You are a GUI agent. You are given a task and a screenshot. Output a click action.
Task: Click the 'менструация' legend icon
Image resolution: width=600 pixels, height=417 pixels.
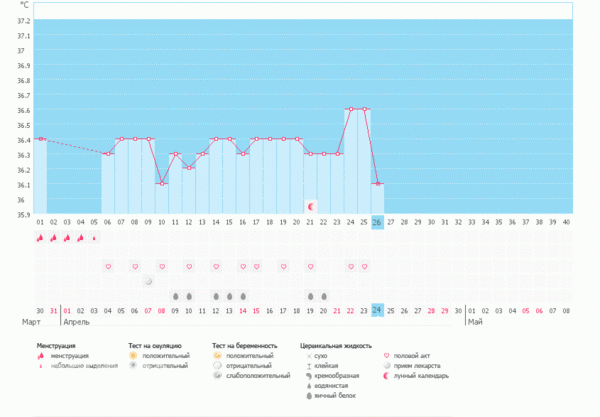coord(42,355)
